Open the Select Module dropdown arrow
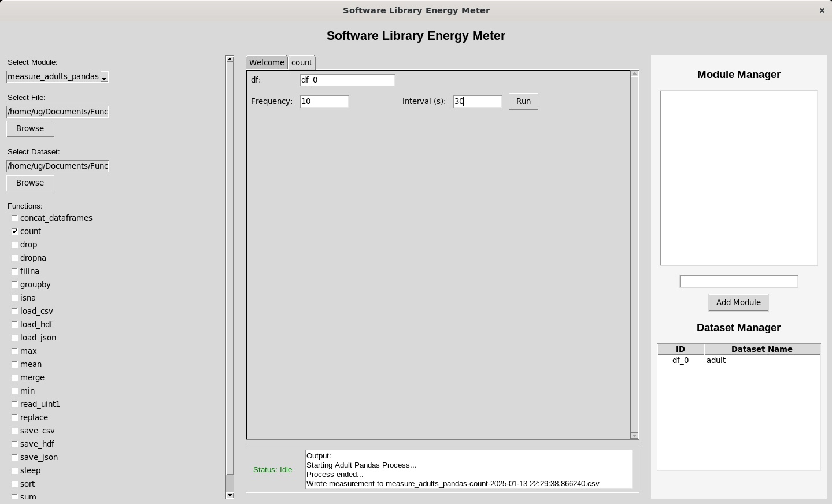Screen dimensions: 832x504 [104, 77]
